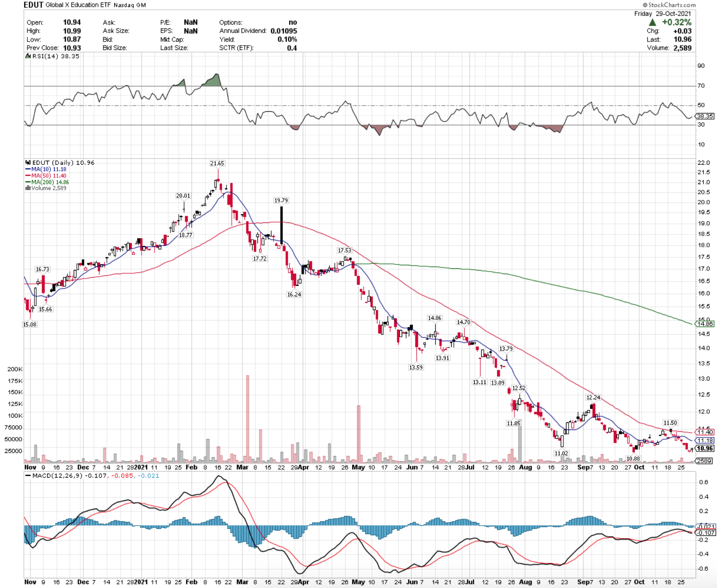Click the Volume histogram legend icon
The width and height of the screenshot is (717, 588).
click(28, 188)
